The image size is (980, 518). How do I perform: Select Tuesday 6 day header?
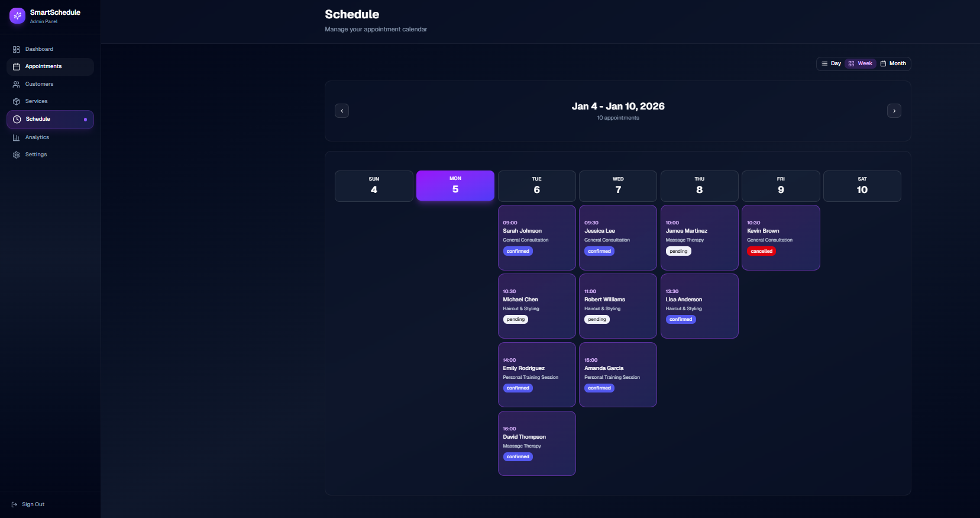(x=536, y=186)
